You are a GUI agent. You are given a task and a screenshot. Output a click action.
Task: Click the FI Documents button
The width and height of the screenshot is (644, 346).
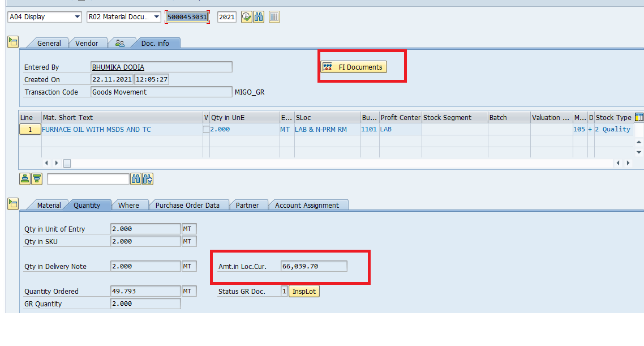(x=354, y=67)
